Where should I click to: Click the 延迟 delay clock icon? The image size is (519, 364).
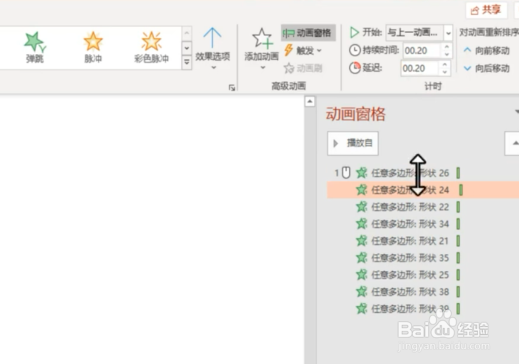(355, 68)
